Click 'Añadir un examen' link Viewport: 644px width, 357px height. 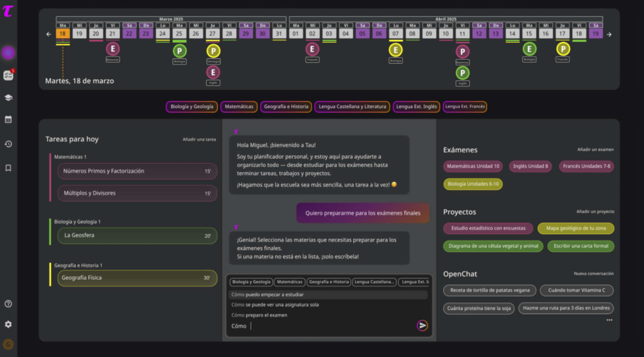pos(595,150)
